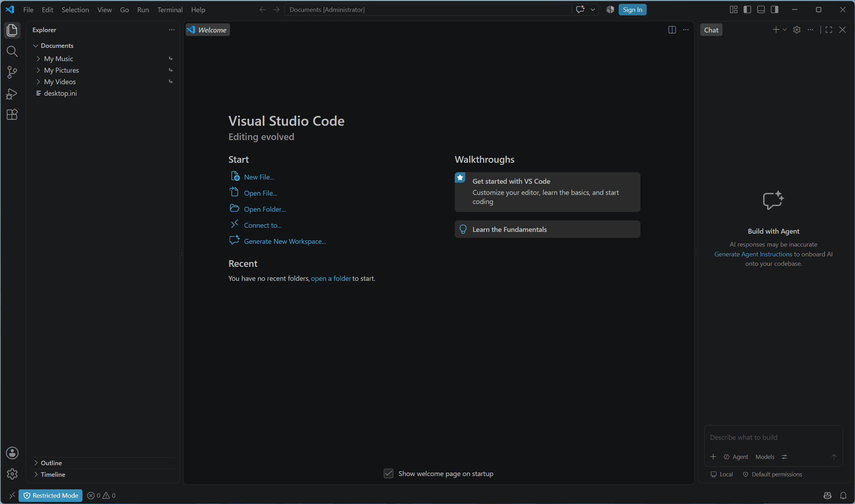Viewport: 855px width, 504px height.
Task: Open the View menu
Action: pos(105,10)
